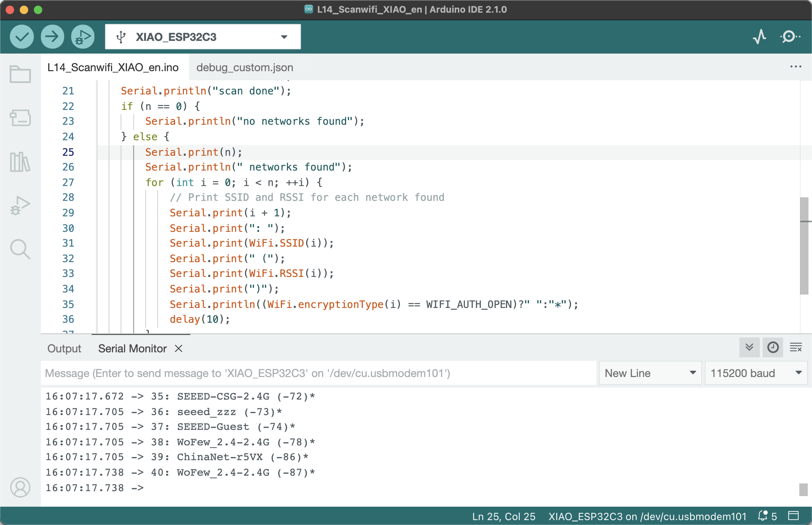Click 'Serial.println("scan done");' line

[206, 91]
